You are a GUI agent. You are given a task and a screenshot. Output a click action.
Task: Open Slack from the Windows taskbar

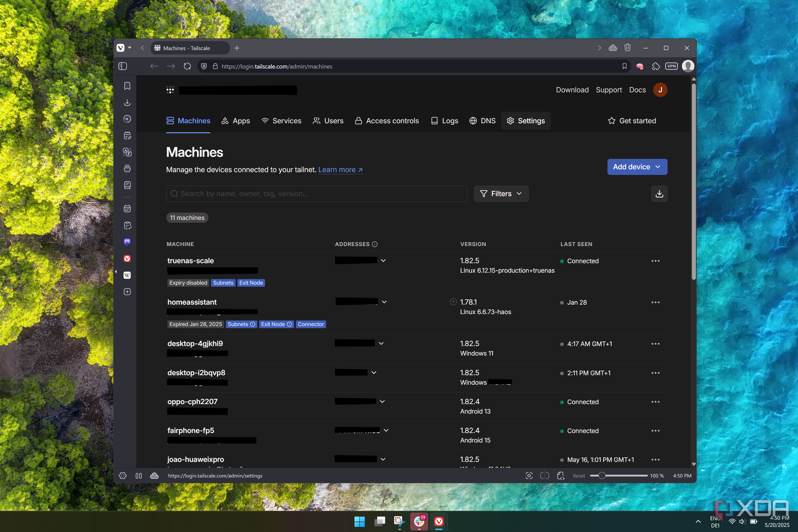[x=419, y=522]
